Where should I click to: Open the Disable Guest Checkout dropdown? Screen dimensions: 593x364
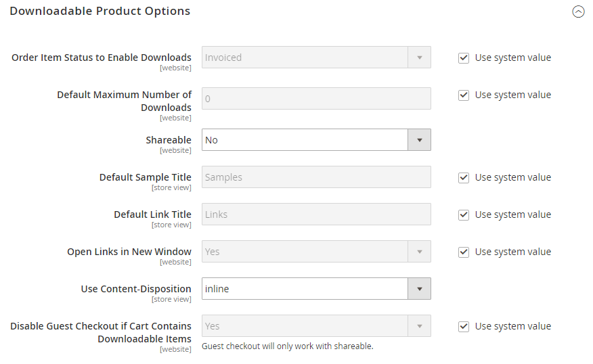(316, 326)
